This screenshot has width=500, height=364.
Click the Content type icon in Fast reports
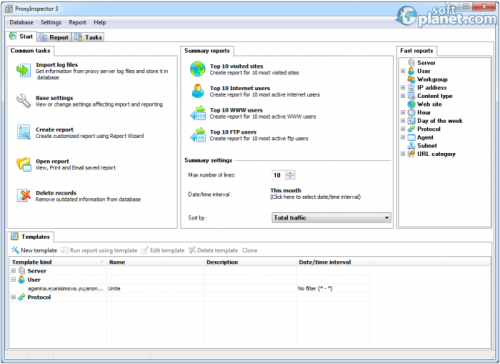411,96
